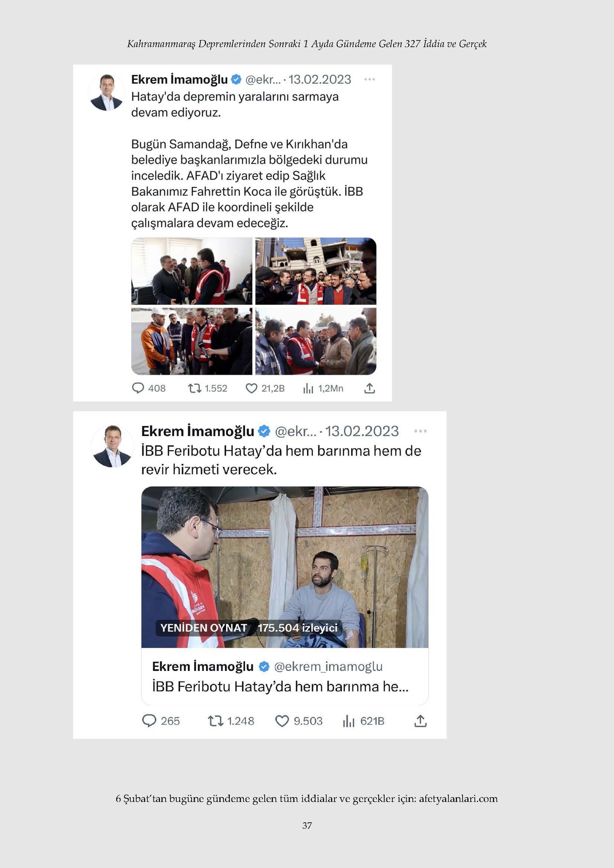Open afetyalanlari.com link in footer

pyautogui.click(x=458, y=799)
